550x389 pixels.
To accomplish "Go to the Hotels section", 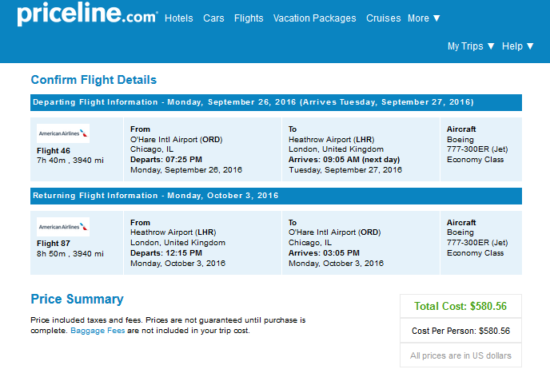I will 179,18.
